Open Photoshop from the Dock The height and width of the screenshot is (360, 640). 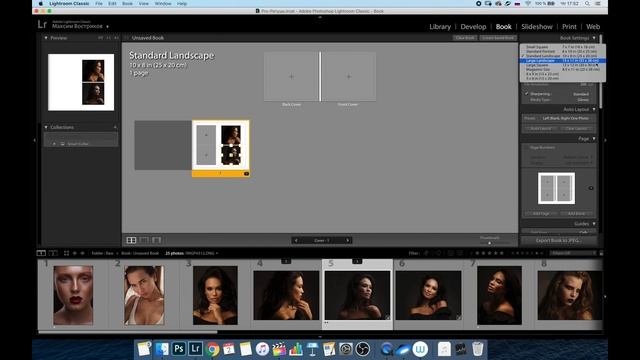[179, 349]
